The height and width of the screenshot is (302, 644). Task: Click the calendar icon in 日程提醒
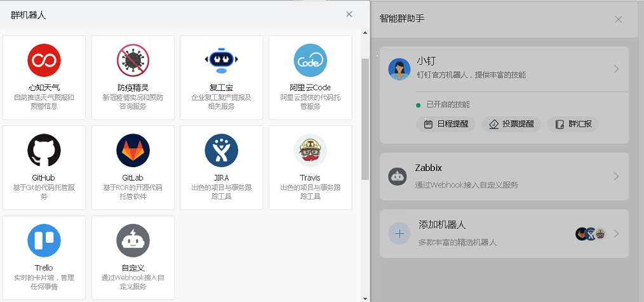(428, 125)
